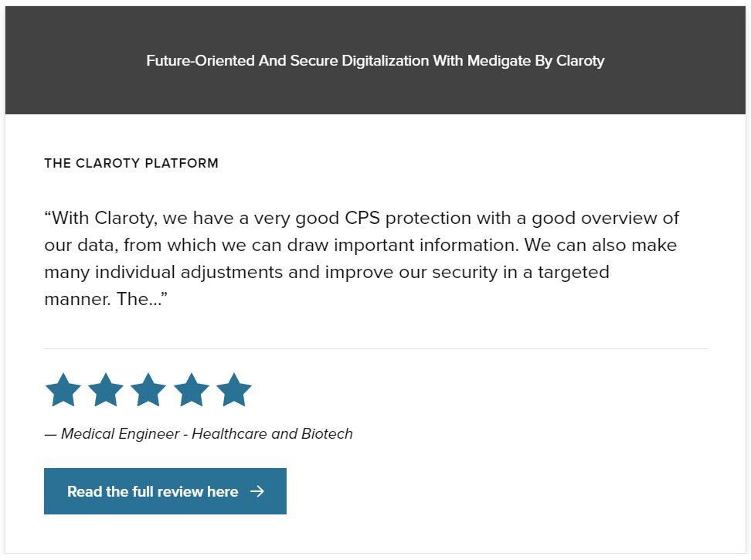This screenshot has height=560, width=751.
Task: Click the word 'Medigate' in the title banner
Action: tap(499, 61)
